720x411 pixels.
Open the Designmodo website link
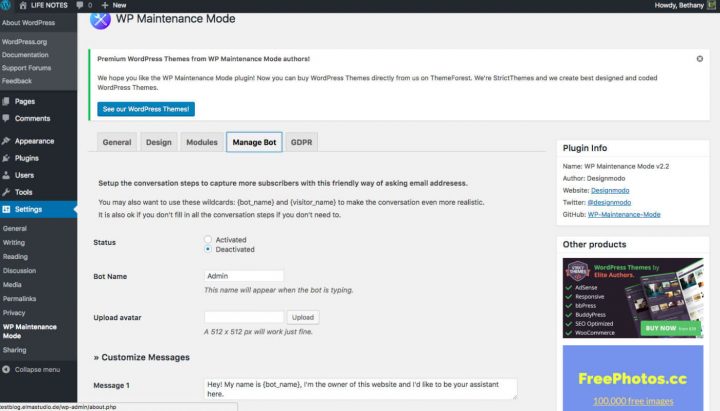click(610, 190)
